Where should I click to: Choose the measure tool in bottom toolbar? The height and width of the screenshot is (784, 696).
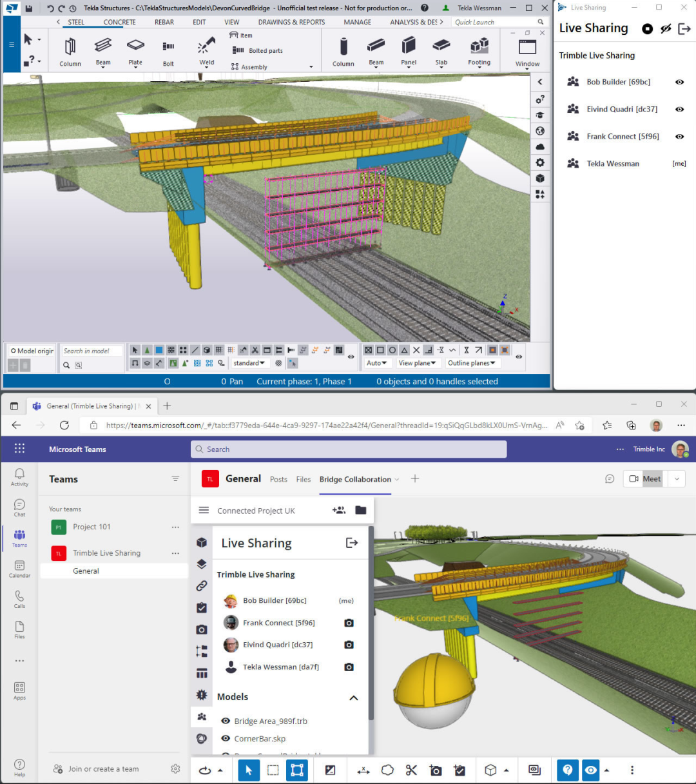363,770
